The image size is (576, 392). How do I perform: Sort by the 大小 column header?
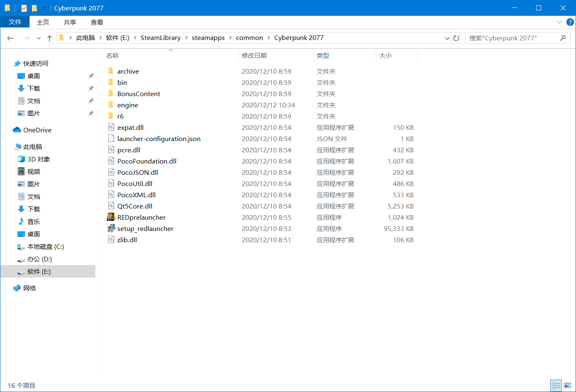[x=385, y=56]
